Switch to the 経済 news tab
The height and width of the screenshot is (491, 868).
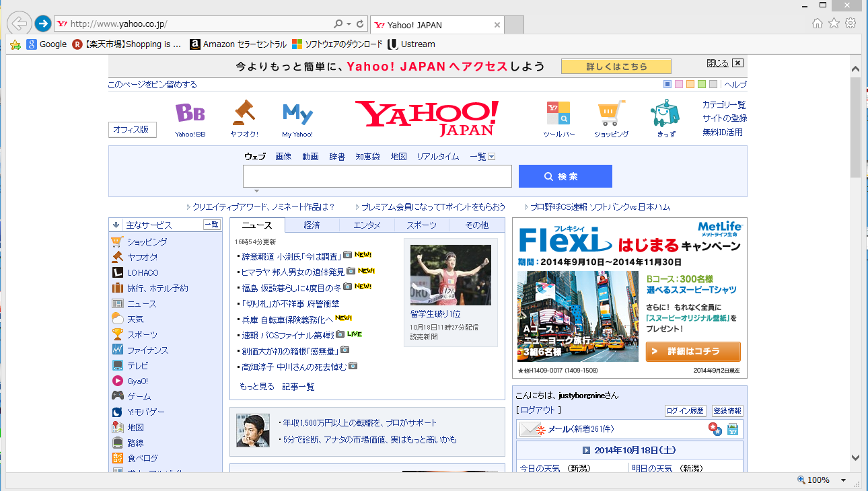(x=312, y=225)
